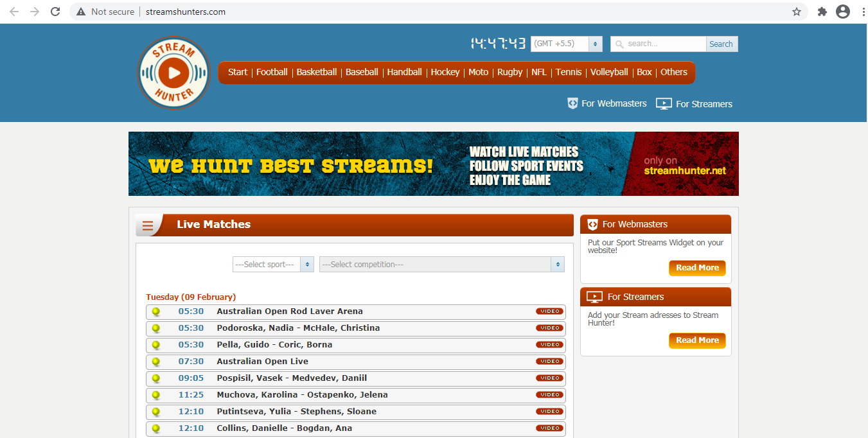Click the VIDEO badge for Pospisil - Medvedev

(549, 378)
